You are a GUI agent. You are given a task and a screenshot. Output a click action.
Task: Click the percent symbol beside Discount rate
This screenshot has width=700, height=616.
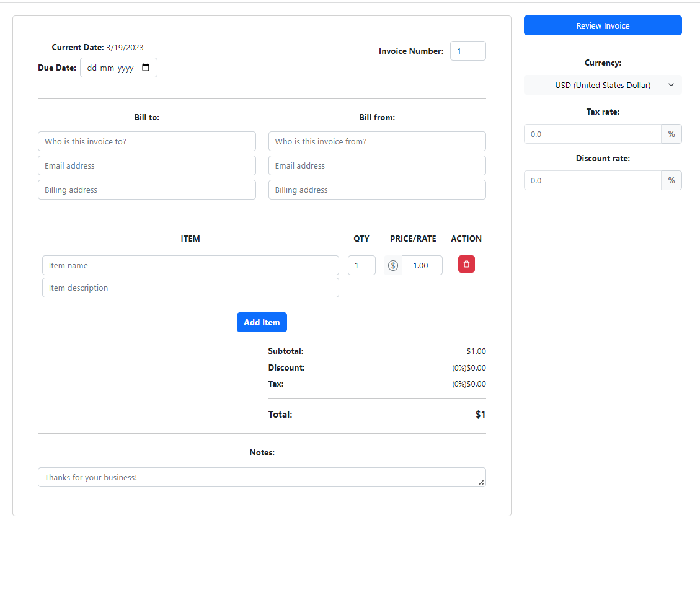point(671,180)
